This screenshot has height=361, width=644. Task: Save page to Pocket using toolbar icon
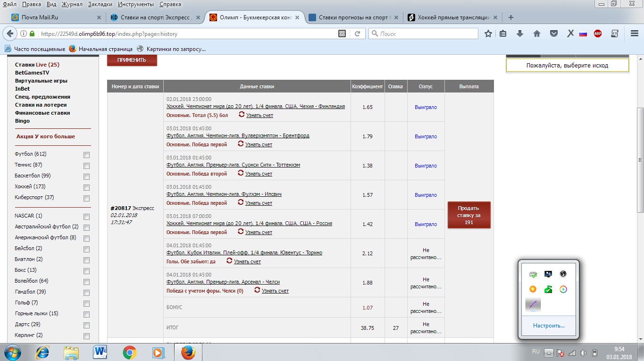(x=553, y=34)
